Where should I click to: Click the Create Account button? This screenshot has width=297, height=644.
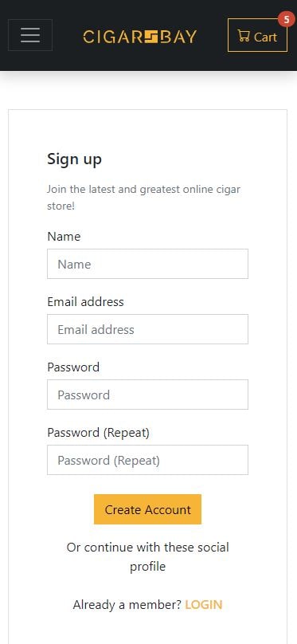click(x=147, y=509)
